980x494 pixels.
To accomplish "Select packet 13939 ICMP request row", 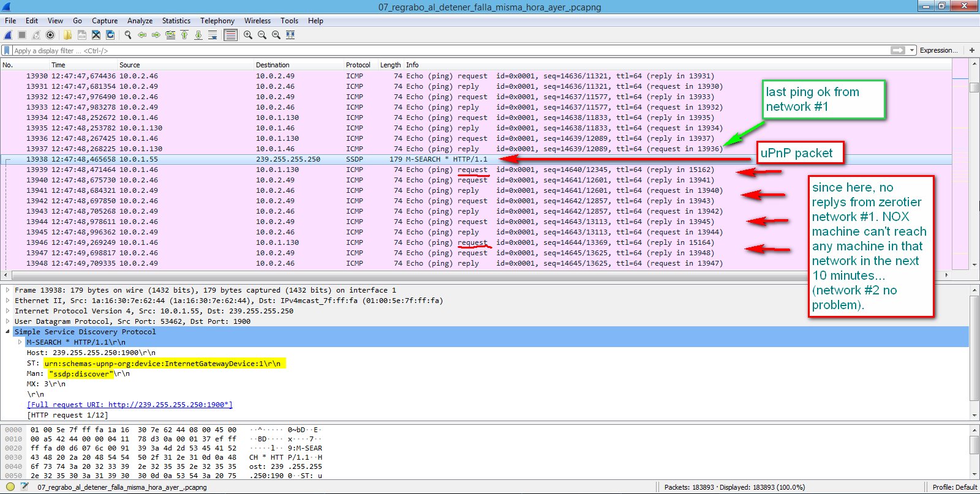I will point(476,170).
